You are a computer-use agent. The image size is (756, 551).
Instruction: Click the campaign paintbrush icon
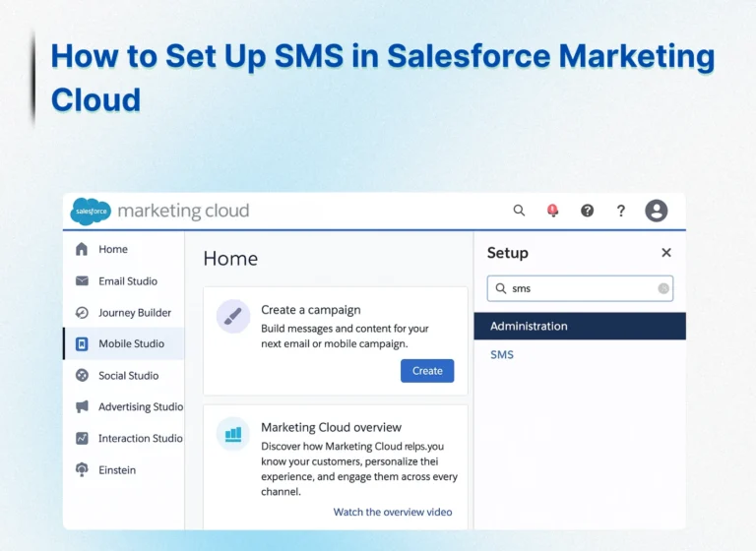(233, 317)
